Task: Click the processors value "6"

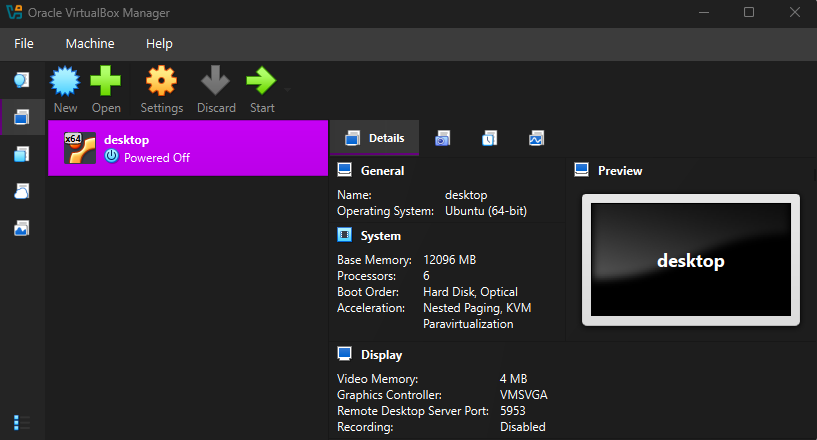Action: tap(426, 276)
